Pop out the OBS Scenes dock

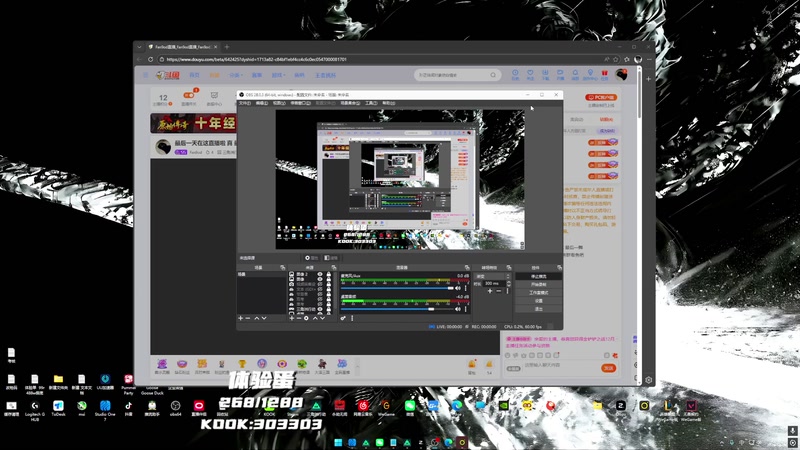(283, 267)
